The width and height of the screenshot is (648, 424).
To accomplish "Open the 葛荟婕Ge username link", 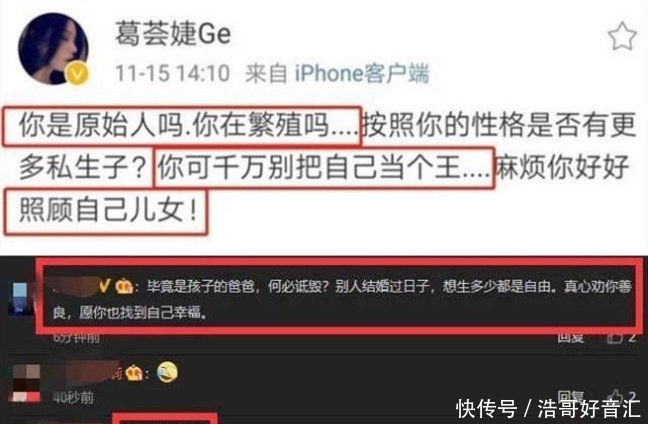I will click(x=173, y=33).
